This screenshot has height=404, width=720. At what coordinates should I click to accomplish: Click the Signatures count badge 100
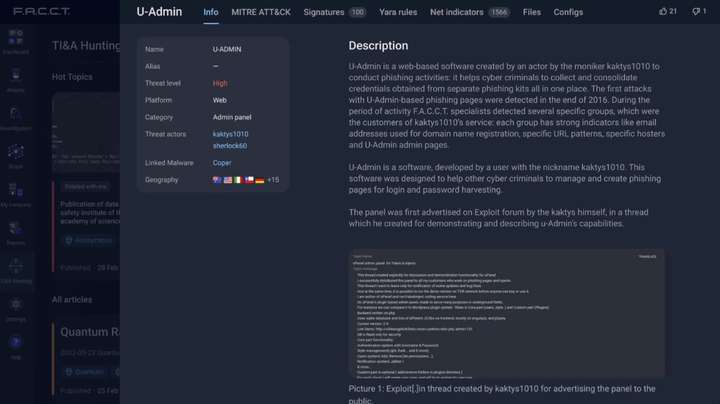click(x=357, y=12)
